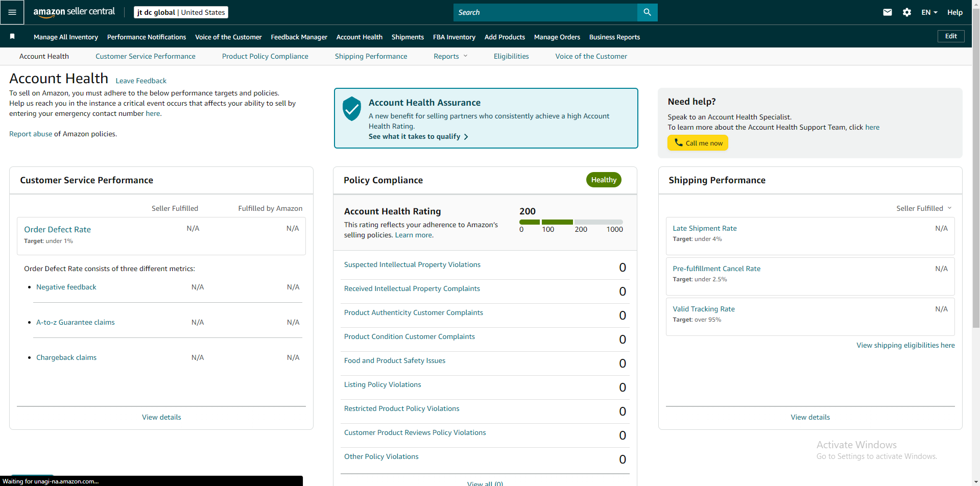Viewport: 980px width, 486px height.
Task: Switch to Customer Service Performance tab
Action: click(x=146, y=56)
